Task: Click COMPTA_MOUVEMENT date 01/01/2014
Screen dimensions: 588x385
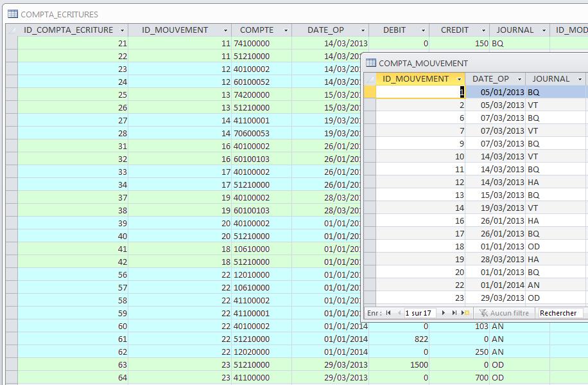Action: point(496,285)
